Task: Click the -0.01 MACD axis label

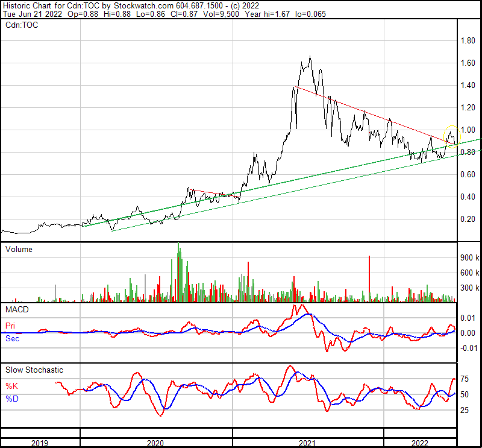Action: (468, 348)
